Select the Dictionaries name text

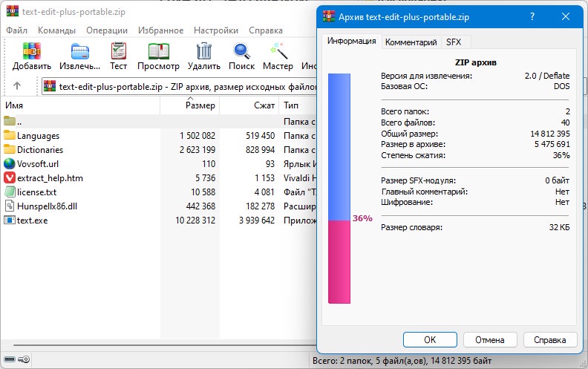(40, 150)
